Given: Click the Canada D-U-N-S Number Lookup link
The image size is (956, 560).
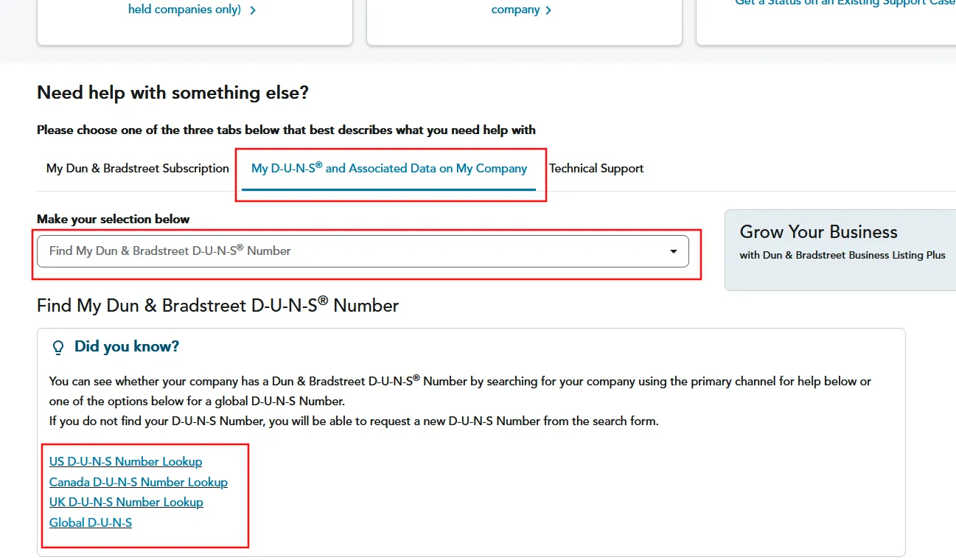Looking at the screenshot, I should point(139,482).
